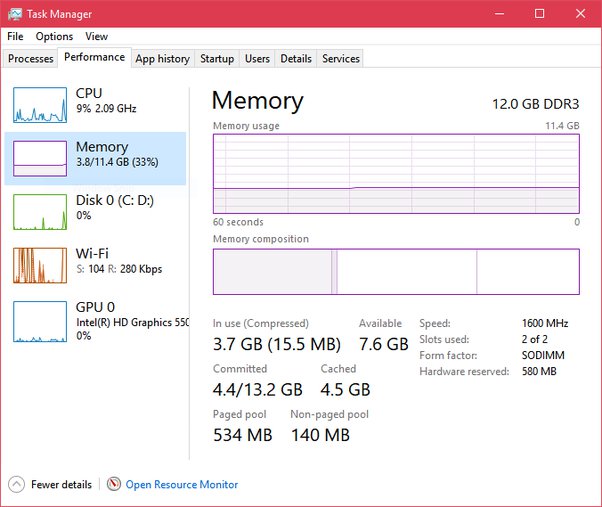This screenshot has width=602, height=507.
Task: Click the Fewer details label
Action: coord(61,485)
